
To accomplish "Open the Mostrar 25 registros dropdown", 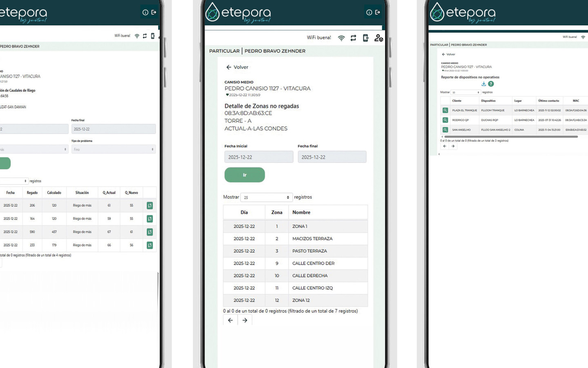I will pos(266,197).
